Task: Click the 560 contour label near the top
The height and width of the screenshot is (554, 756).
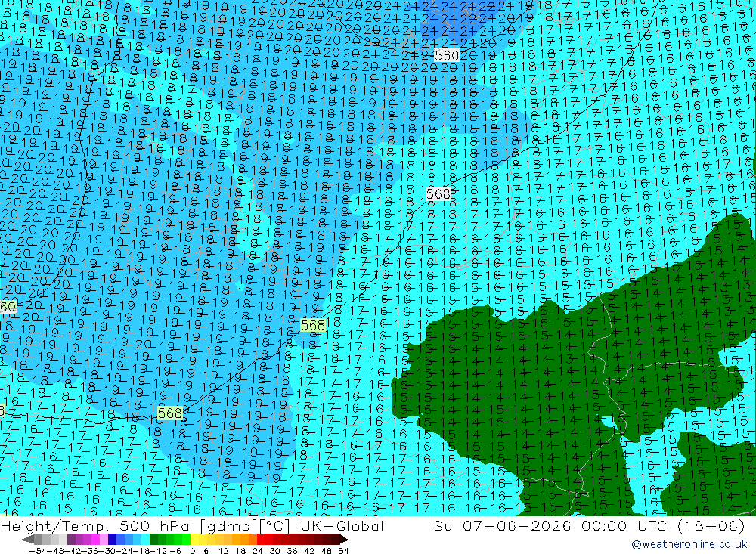Action: tap(447, 55)
